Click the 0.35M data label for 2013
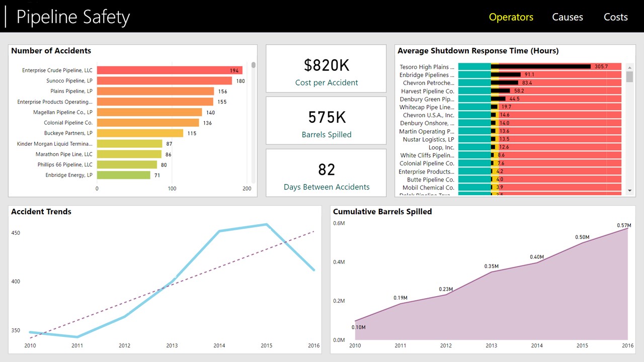 tap(491, 266)
